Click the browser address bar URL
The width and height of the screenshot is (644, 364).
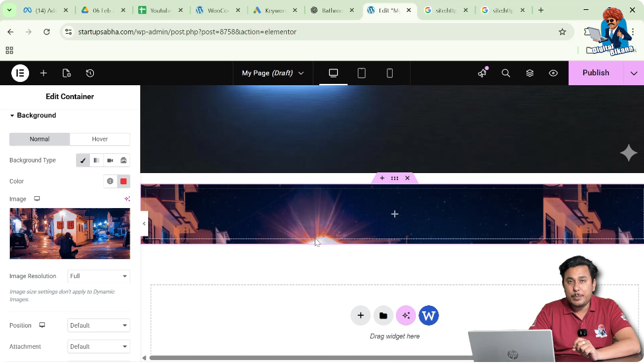(187, 32)
